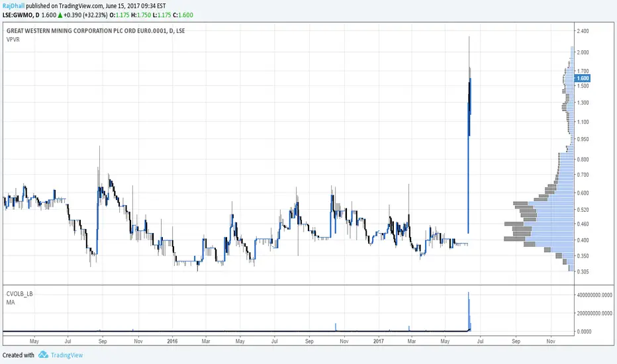
Task: Click the 2.000 price axis label
Action: pyautogui.click(x=583, y=52)
